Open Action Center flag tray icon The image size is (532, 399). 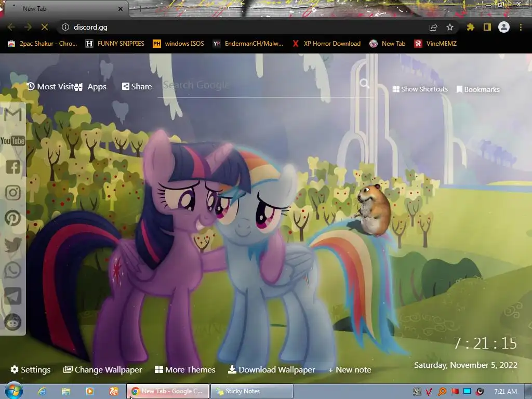tap(455, 392)
